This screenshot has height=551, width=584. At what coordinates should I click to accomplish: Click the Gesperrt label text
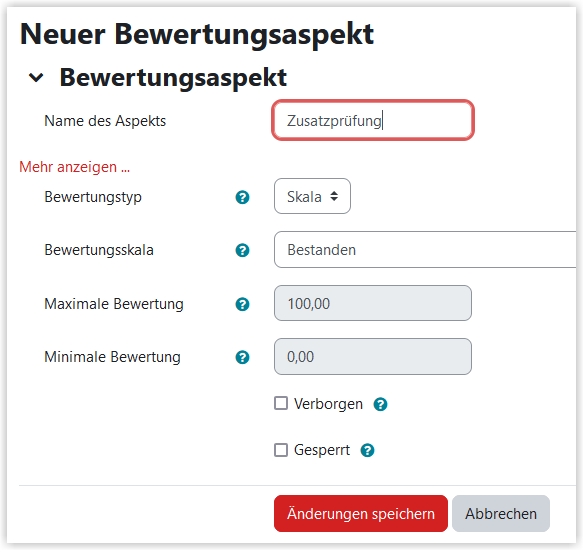tap(322, 450)
